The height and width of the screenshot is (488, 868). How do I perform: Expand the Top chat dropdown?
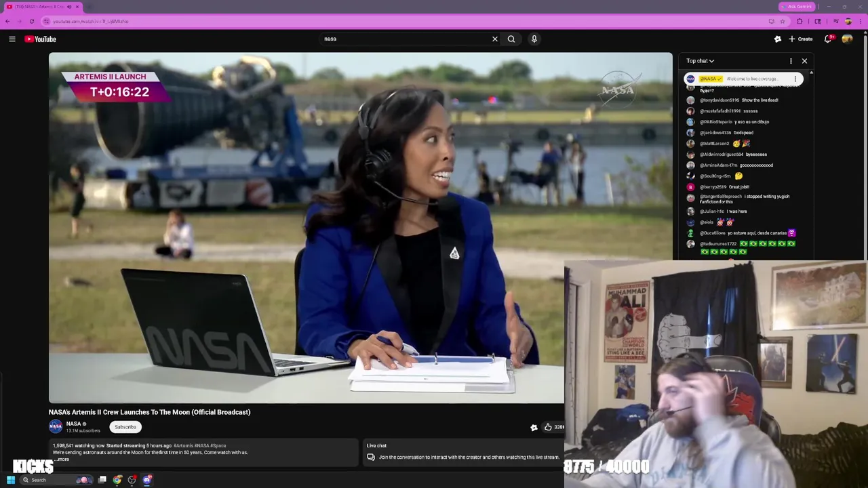pos(700,61)
